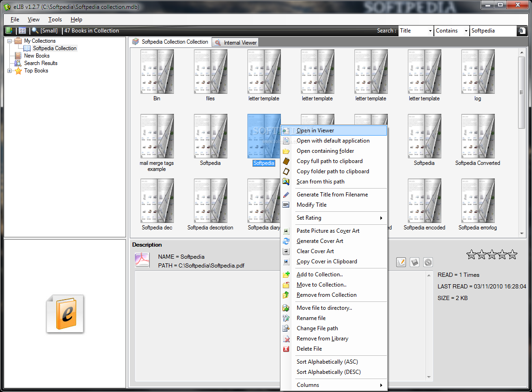The height and width of the screenshot is (392, 532).
Task: Click the first rating star
Action: click(x=471, y=255)
